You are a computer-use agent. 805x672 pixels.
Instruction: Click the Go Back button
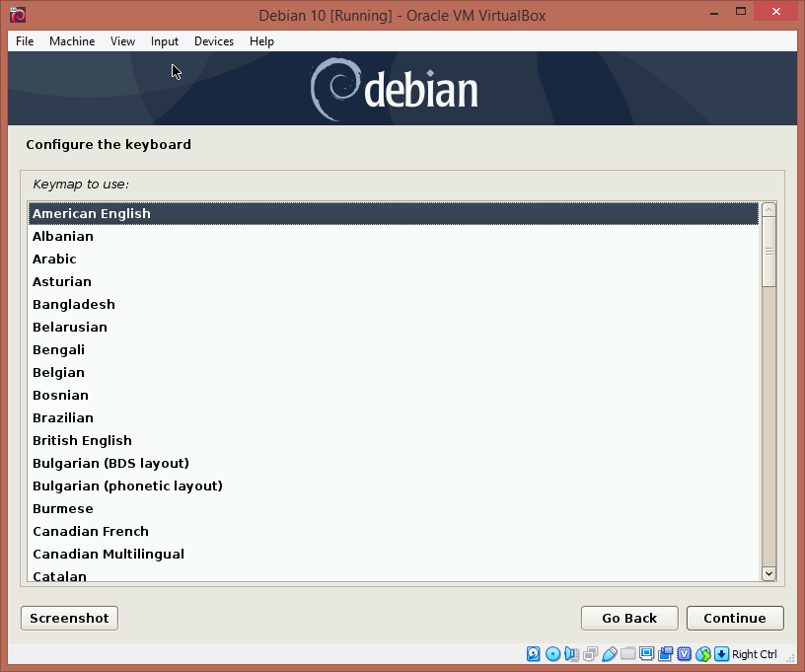pos(629,618)
